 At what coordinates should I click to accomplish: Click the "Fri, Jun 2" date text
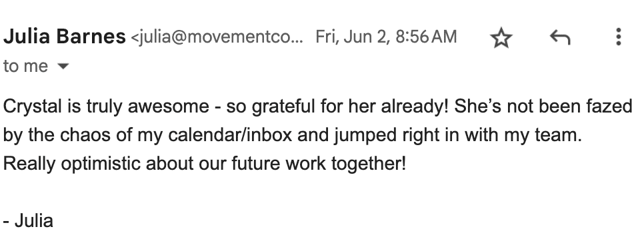pyautogui.click(x=351, y=37)
